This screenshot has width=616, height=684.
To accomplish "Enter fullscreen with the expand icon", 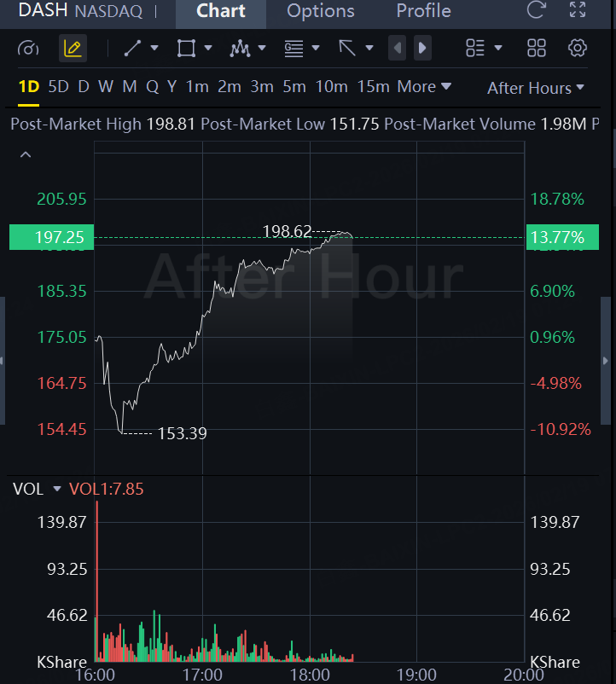I will pos(578,9).
